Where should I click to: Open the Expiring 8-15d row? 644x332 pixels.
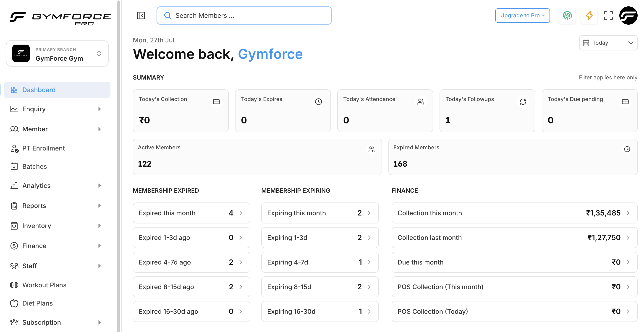(320, 287)
